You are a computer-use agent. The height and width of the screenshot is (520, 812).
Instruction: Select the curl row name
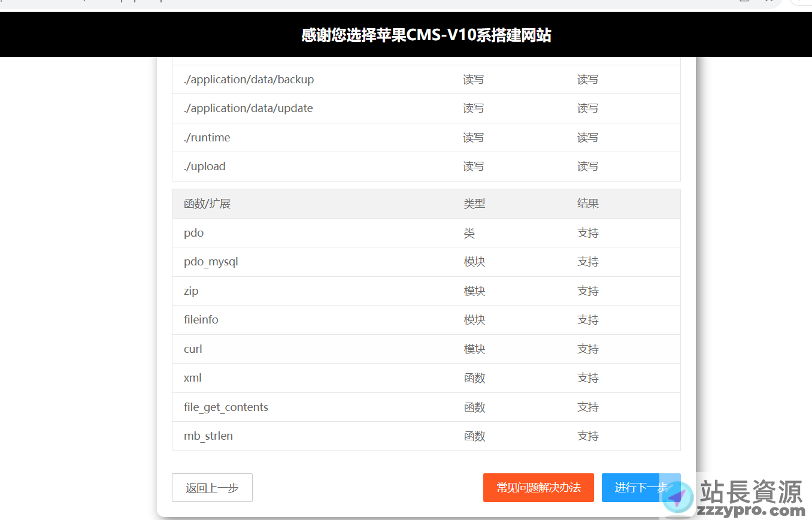pos(193,349)
